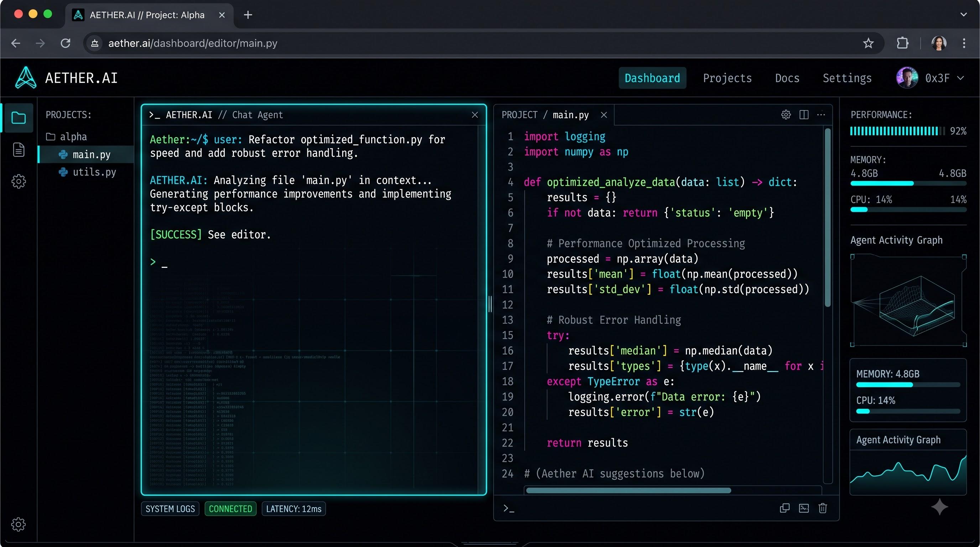Open browser extensions puzzle icon
Screen dimensions: 980x547
(903, 43)
